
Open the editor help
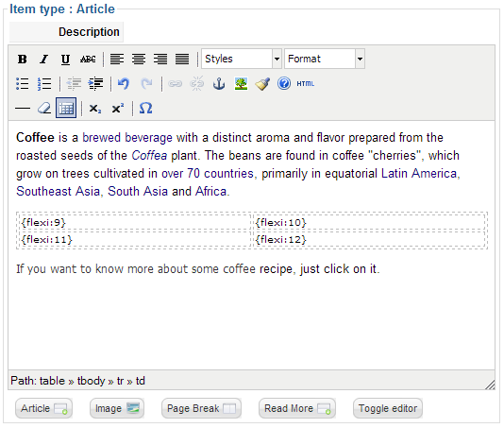tap(284, 84)
